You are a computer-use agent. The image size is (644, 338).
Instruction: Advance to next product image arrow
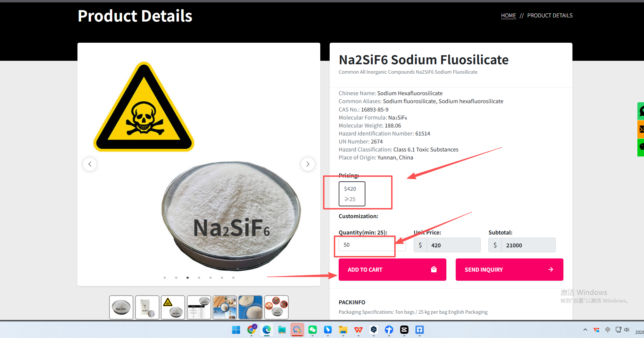308,164
